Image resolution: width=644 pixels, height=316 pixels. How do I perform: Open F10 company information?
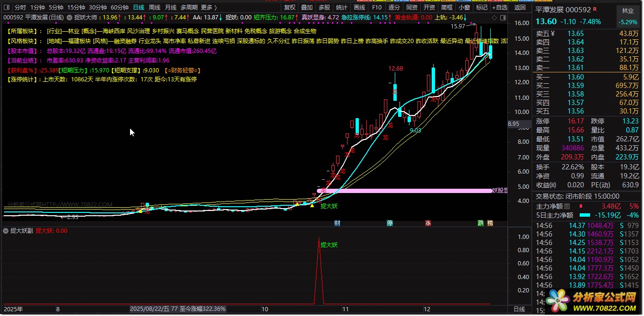pyautogui.click(x=377, y=8)
